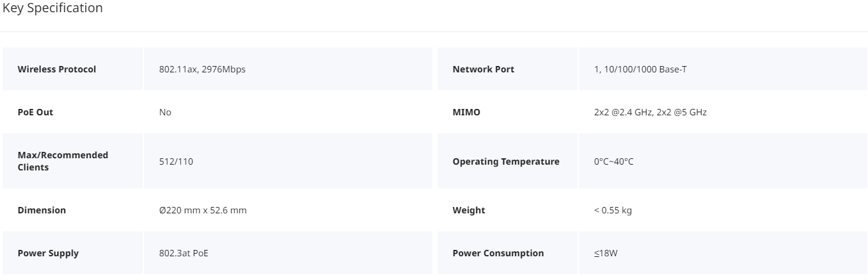Click the Network Port label
Image resolution: width=868 pixels, height=280 pixels.
point(483,69)
